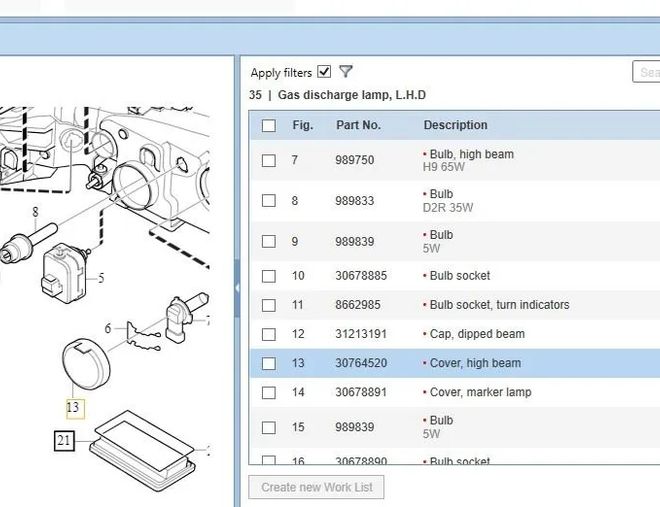Click the search input field
This screenshot has width=660, height=507.
[647, 72]
